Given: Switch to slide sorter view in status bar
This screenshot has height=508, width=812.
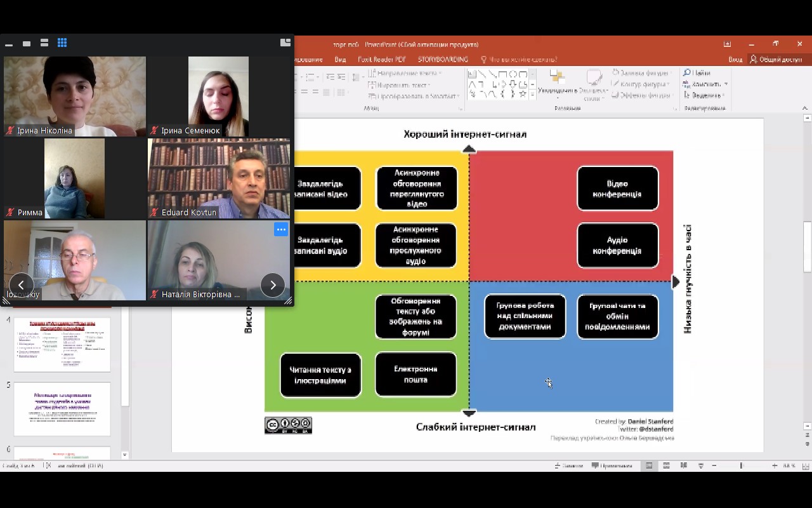Looking at the screenshot, I should (x=666, y=465).
